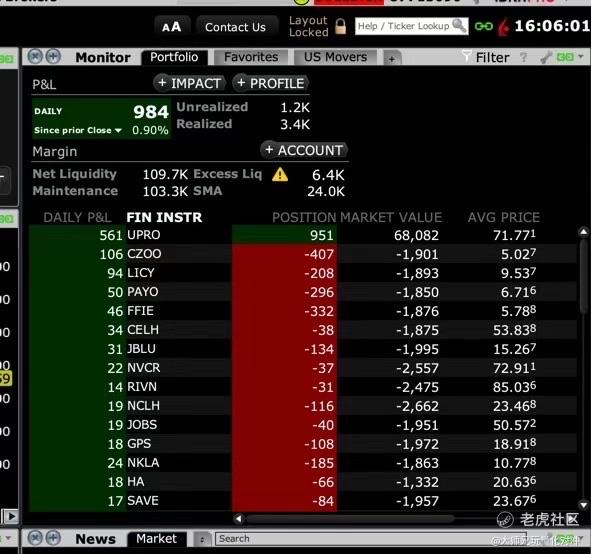This screenshot has width=591, height=554.
Task: Switch to the US Movers tab
Action: (x=335, y=57)
